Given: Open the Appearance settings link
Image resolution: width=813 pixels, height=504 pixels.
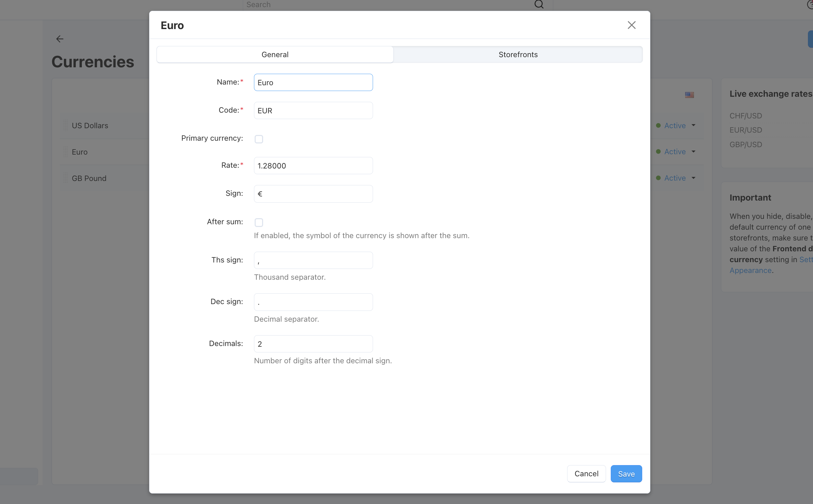Looking at the screenshot, I should tap(750, 270).
